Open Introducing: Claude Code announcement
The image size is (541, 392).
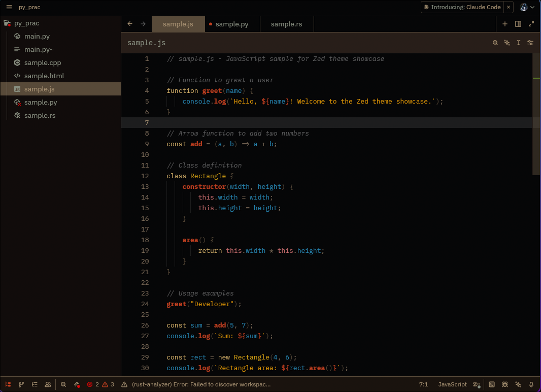(462, 7)
